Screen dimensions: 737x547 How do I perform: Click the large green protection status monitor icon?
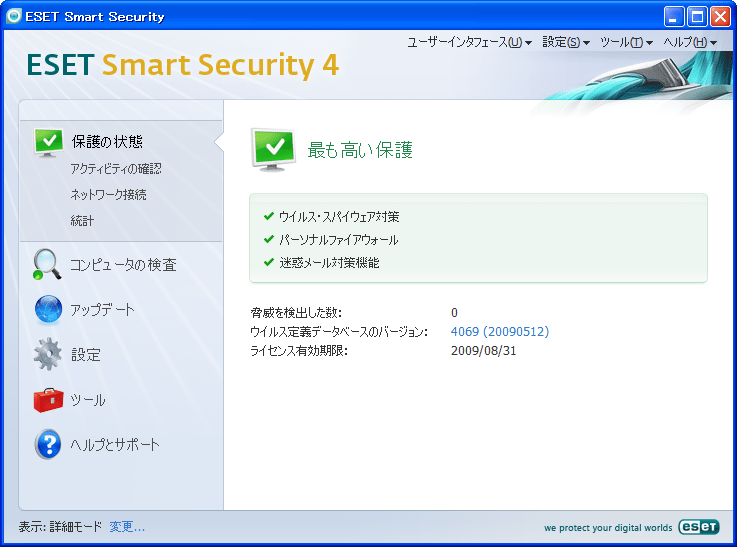coord(274,150)
